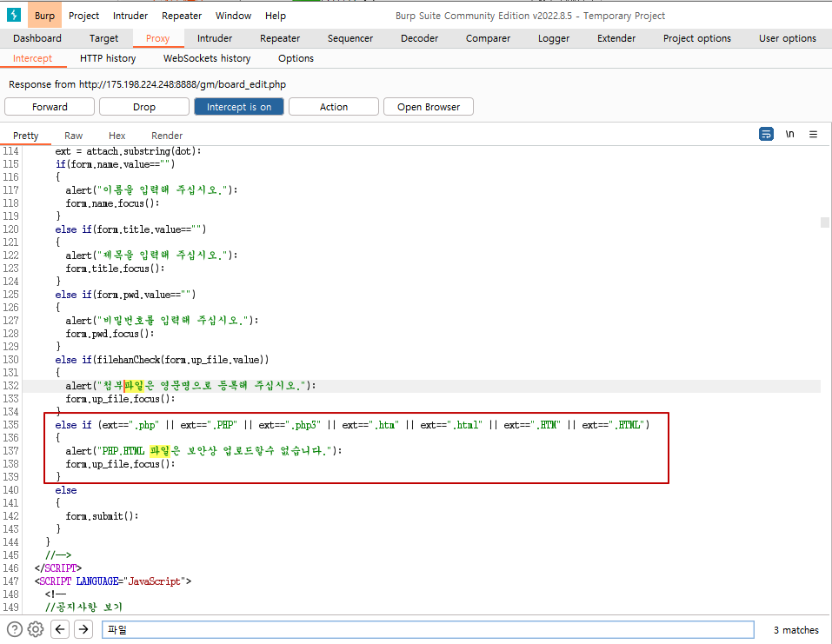This screenshot has height=644, width=832.
Task: Click highlighted 파일 on line 132
Action: 134,386
